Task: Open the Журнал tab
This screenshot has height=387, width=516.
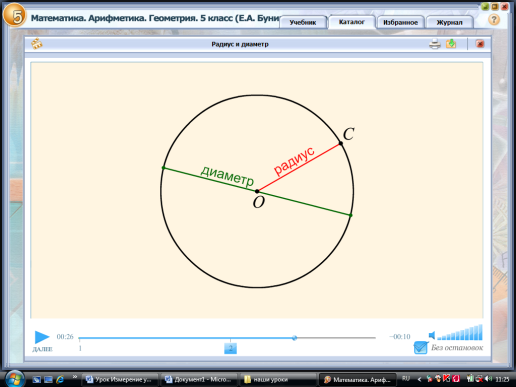Action: 449,22
